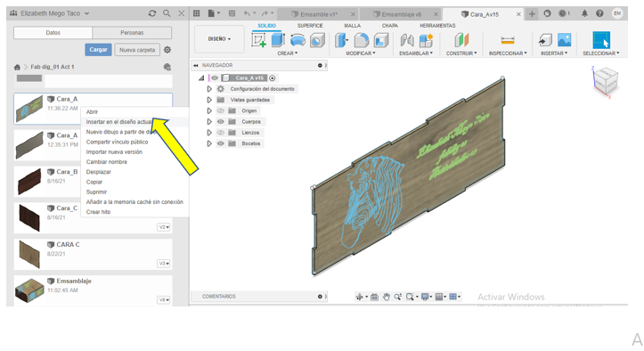The width and height of the screenshot is (644, 351).
Task: Click the Nueva carpeta button
Action: (137, 50)
